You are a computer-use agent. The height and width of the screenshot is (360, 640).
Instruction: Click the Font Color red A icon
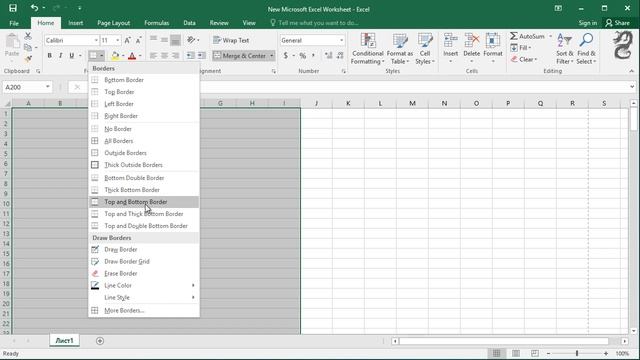point(132,56)
